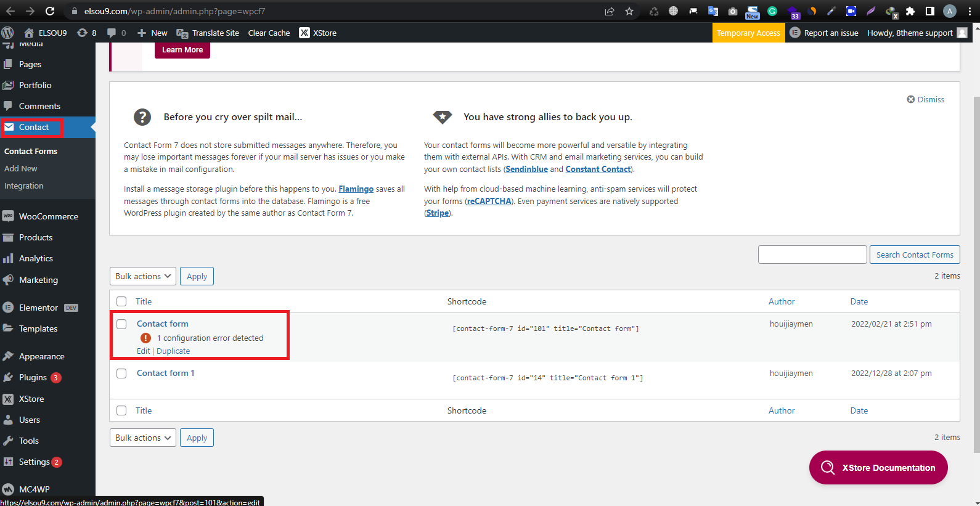
Task: Open the Integration submenu item
Action: [24, 186]
